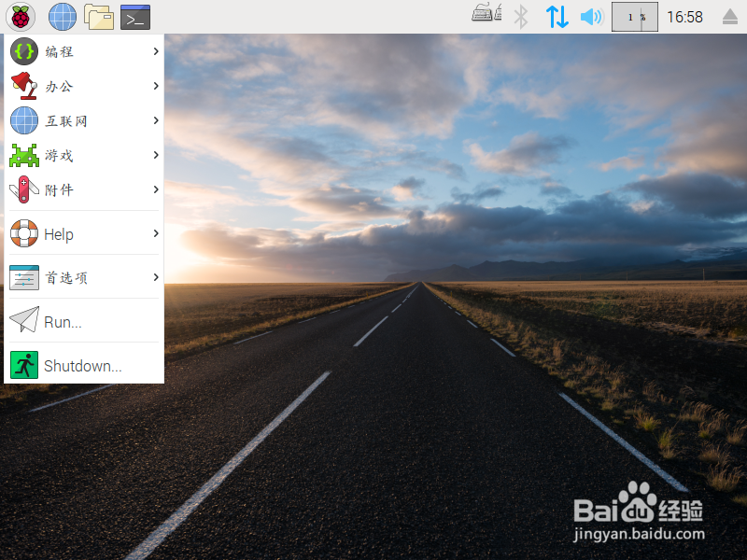This screenshot has width=747, height=560.
Task: Click the keyboard input method tray icon
Action: 486,12
